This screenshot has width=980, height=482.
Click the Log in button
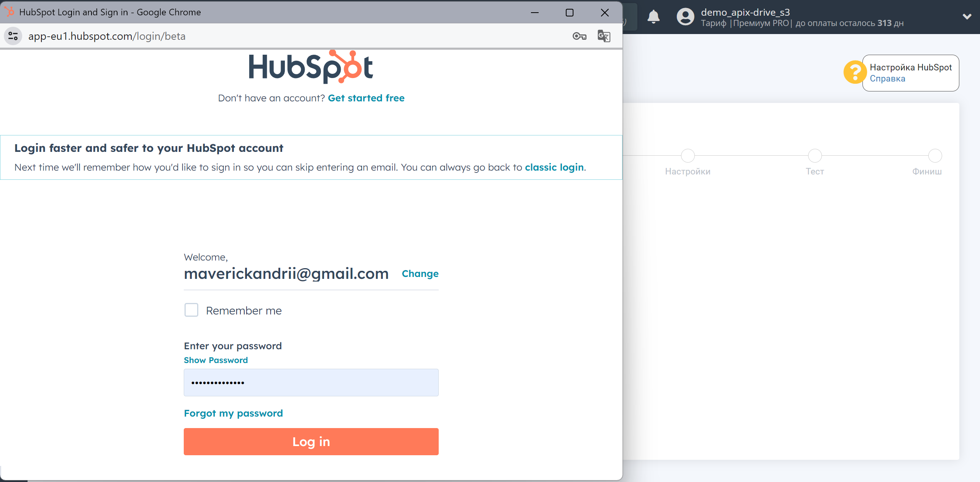311,441
